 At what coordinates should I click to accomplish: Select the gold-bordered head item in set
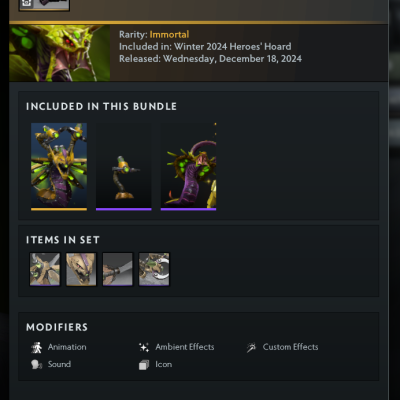[x=81, y=269]
